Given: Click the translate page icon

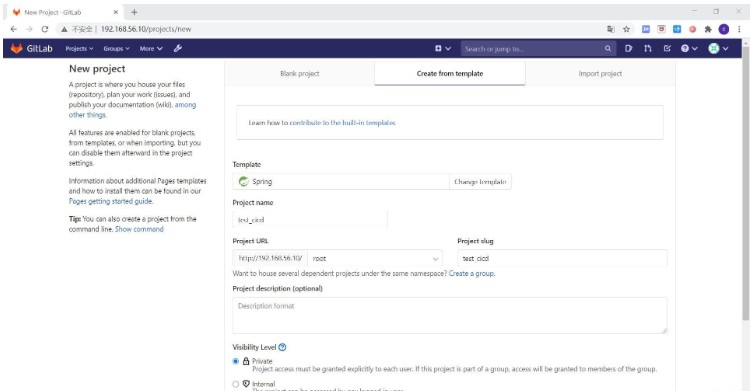Looking at the screenshot, I should coord(611,29).
